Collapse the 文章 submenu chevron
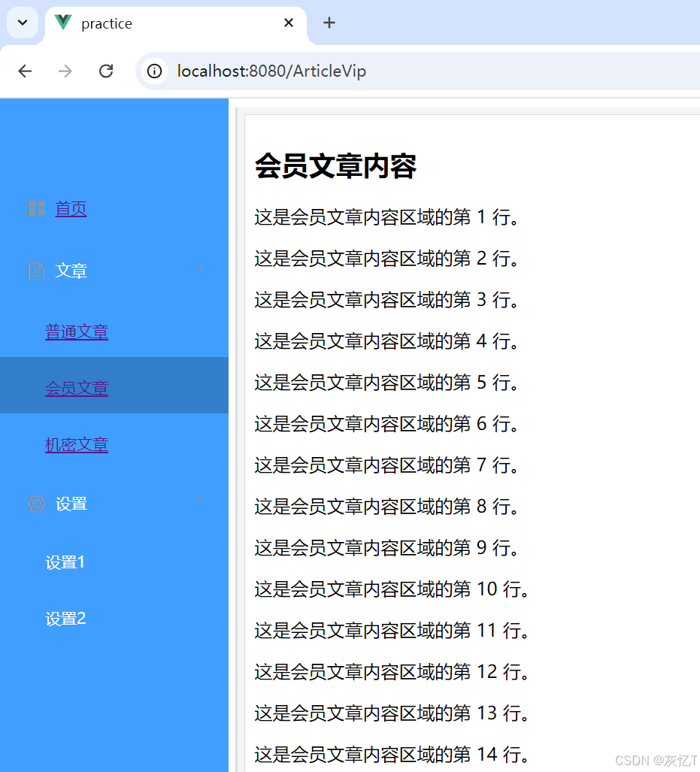 (x=199, y=269)
